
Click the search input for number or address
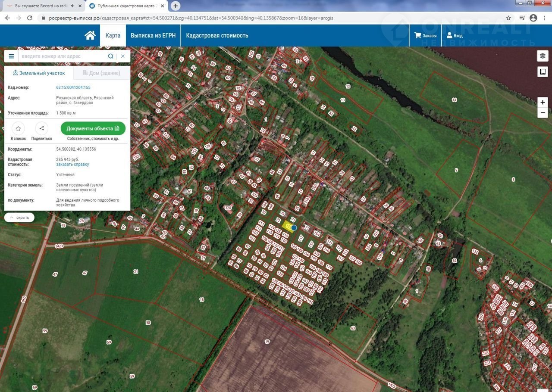pos(63,56)
